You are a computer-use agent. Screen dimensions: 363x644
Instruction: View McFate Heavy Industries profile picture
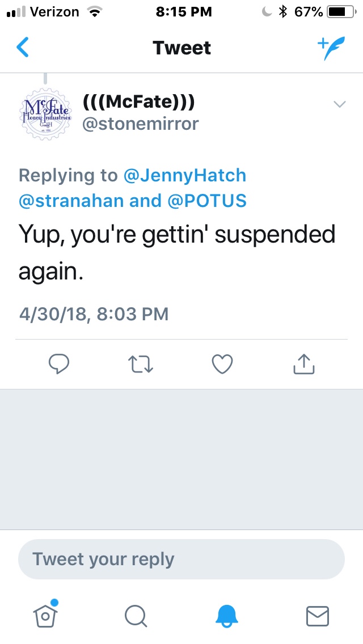(x=45, y=113)
